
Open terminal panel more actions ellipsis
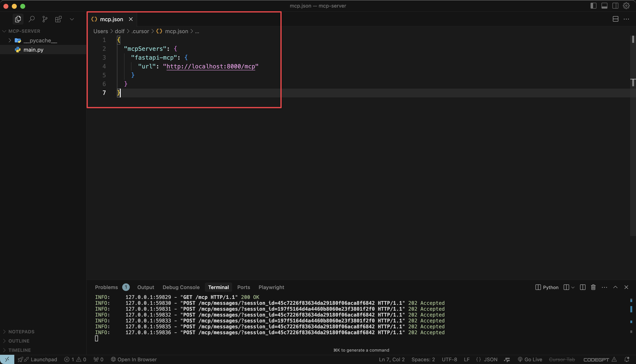click(x=604, y=287)
